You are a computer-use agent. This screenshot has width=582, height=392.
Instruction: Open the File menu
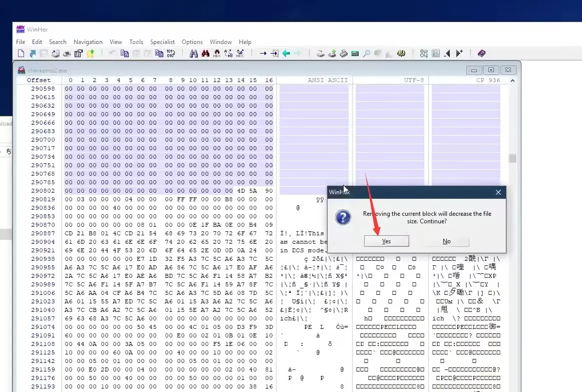(x=21, y=42)
